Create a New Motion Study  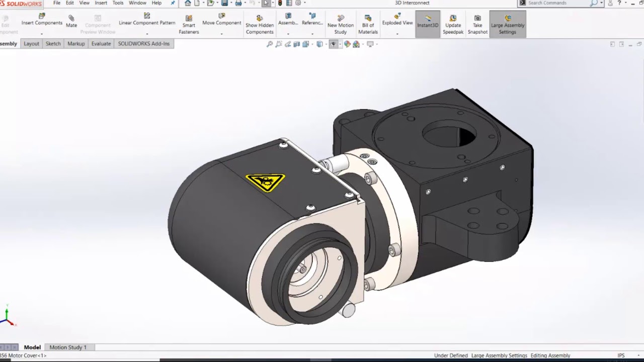point(341,25)
